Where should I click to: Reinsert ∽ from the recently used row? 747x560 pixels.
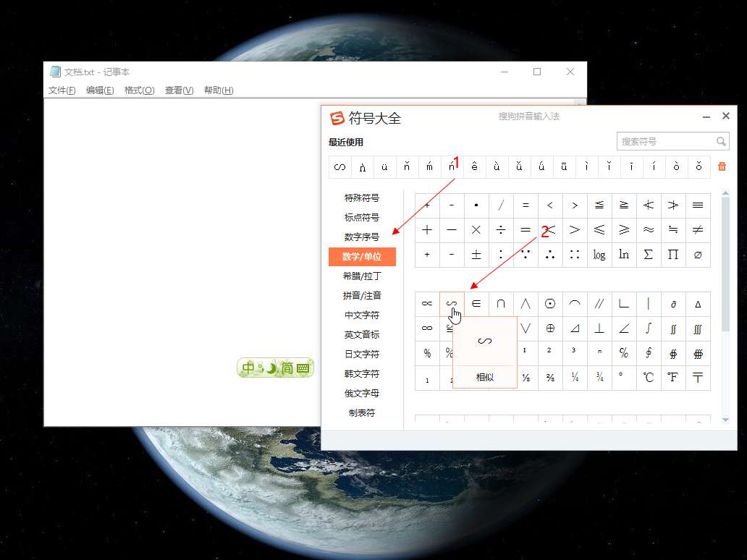tap(339, 167)
